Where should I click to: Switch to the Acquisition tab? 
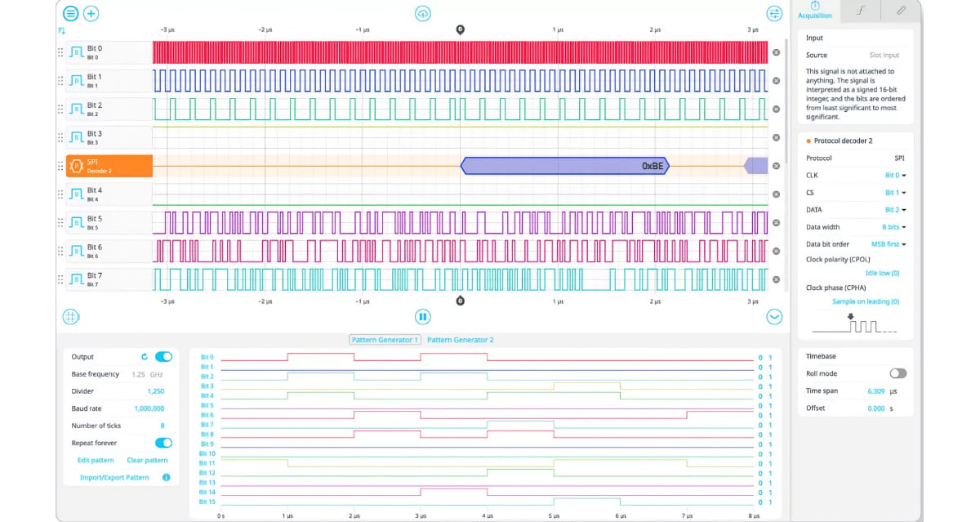point(815,11)
